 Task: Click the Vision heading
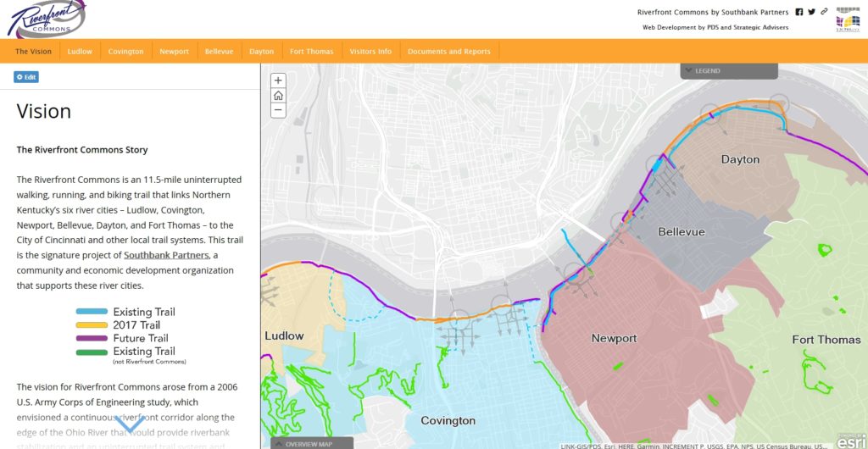coord(44,112)
